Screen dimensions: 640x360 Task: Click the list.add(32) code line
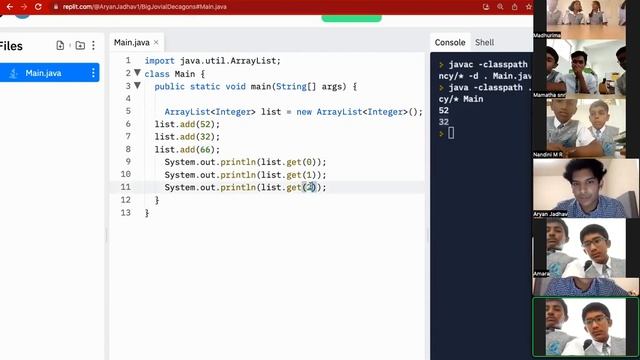[187, 137]
